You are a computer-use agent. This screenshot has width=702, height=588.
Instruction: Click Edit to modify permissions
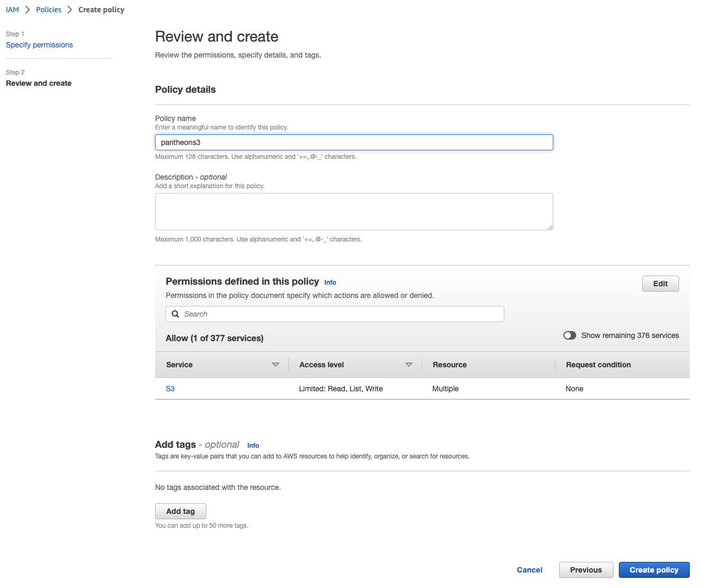pyautogui.click(x=660, y=283)
